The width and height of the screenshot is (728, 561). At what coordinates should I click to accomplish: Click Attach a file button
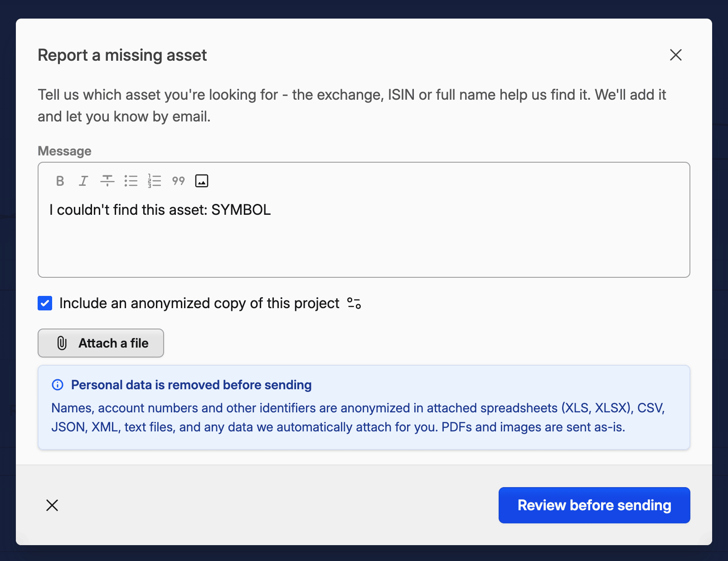point(101,343)
